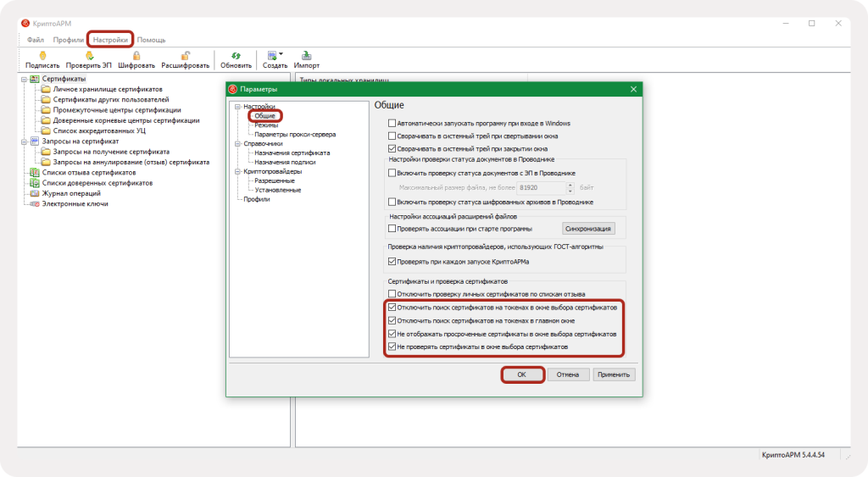
Task: Select Назначения подписи tree item
Action: click(x=285, y=162)
